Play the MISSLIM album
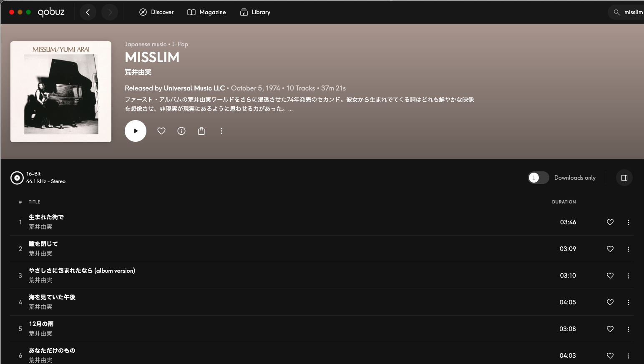644x364 pixels. point(136,131)
